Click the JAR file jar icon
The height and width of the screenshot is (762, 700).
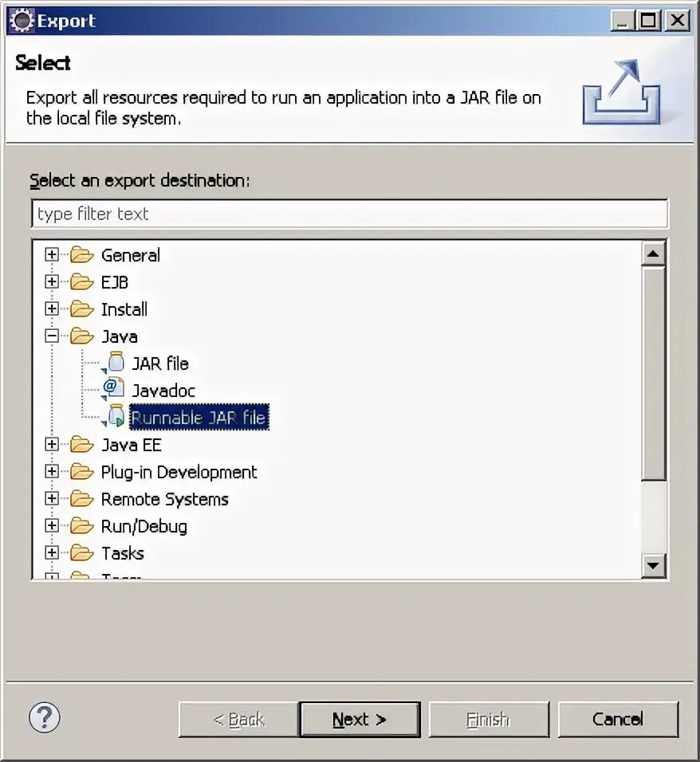(x=116, y=363)
